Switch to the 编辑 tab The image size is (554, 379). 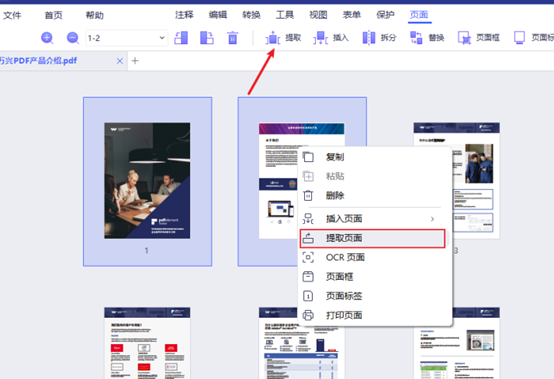(218, 15)
